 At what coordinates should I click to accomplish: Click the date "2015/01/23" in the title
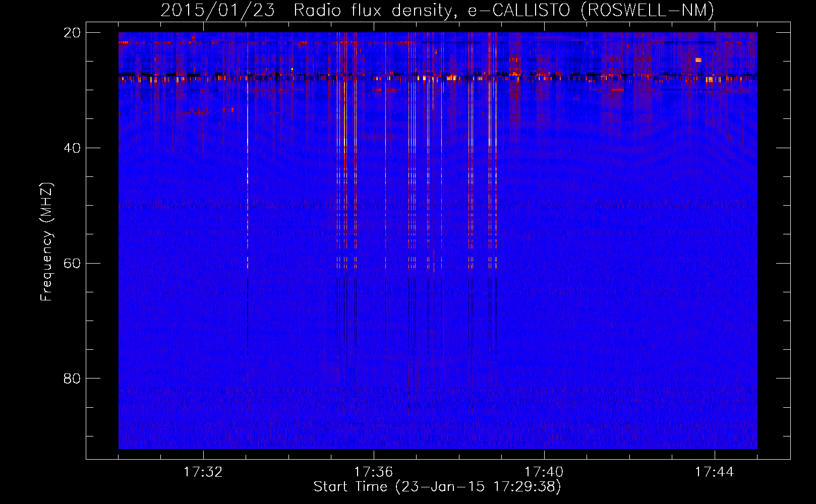tap(218, 10)
